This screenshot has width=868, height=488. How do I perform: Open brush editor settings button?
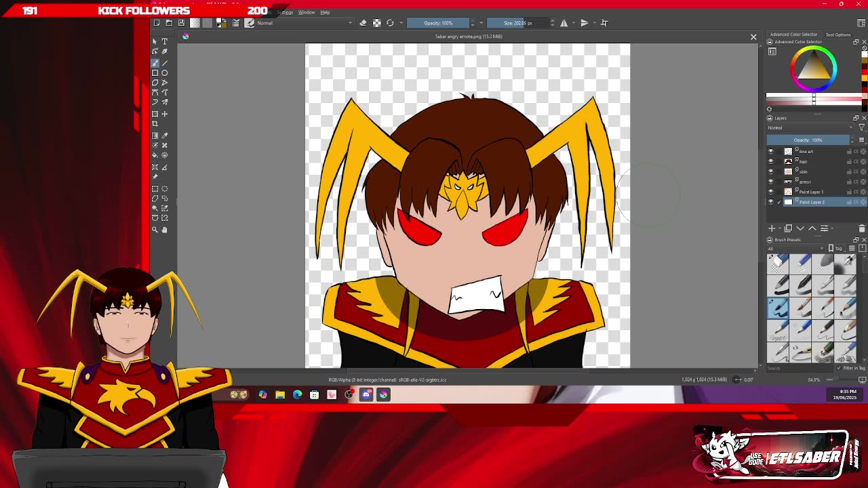point(236,23)
